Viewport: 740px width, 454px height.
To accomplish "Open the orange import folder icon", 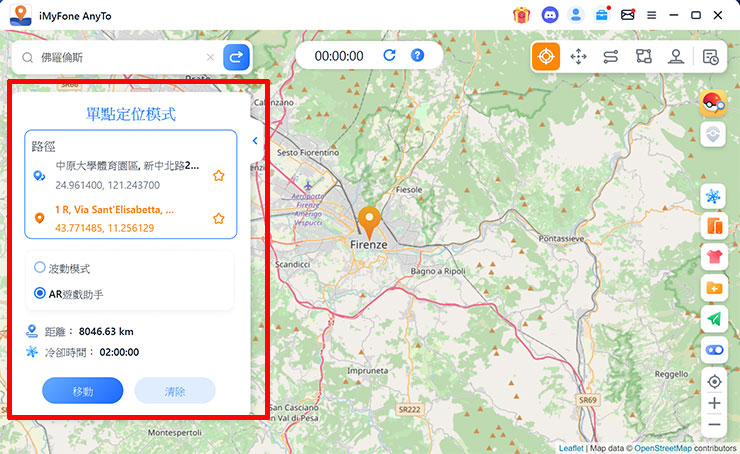I will tap(713, 288).
